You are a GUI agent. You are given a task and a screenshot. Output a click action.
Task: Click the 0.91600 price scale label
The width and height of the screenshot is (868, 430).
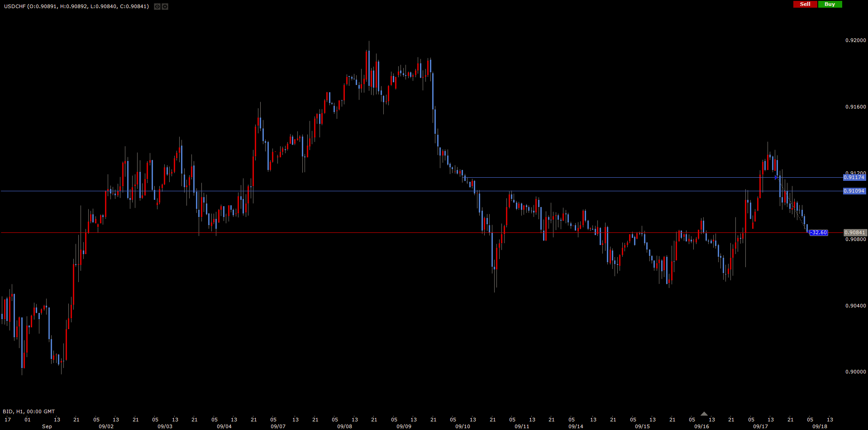point(855,107)
